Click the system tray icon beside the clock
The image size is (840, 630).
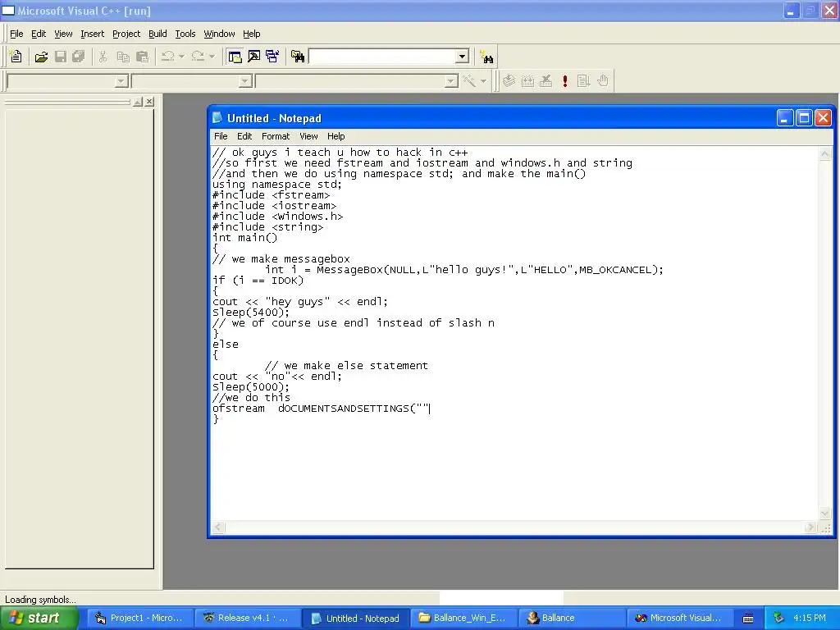point(778,619)
